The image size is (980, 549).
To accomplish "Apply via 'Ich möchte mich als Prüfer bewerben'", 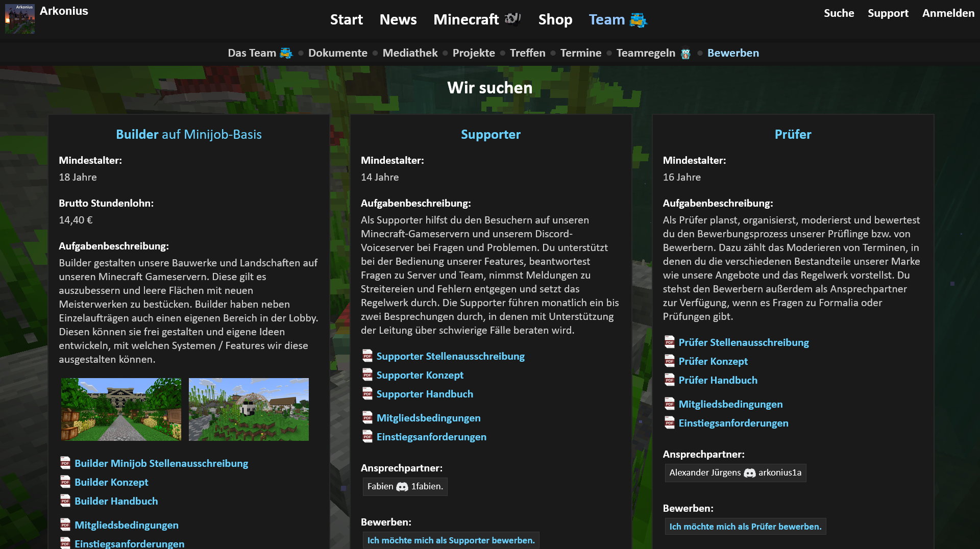I will pos(745,527).
